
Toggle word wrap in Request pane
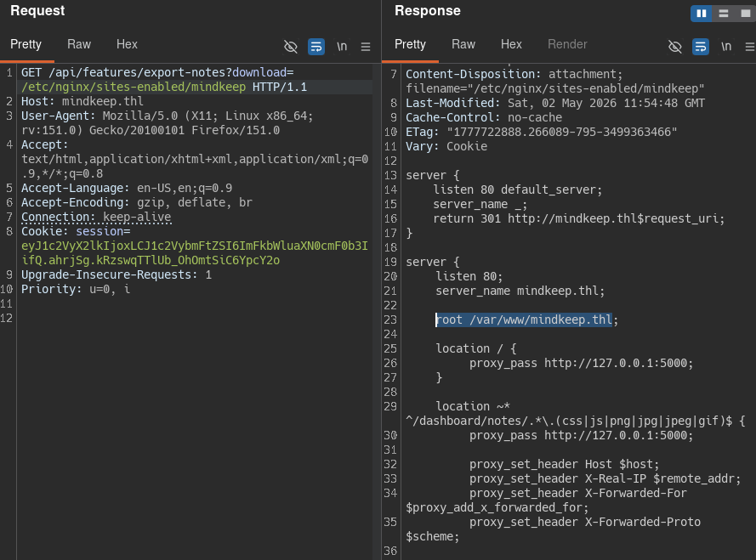tap(316, 46)
